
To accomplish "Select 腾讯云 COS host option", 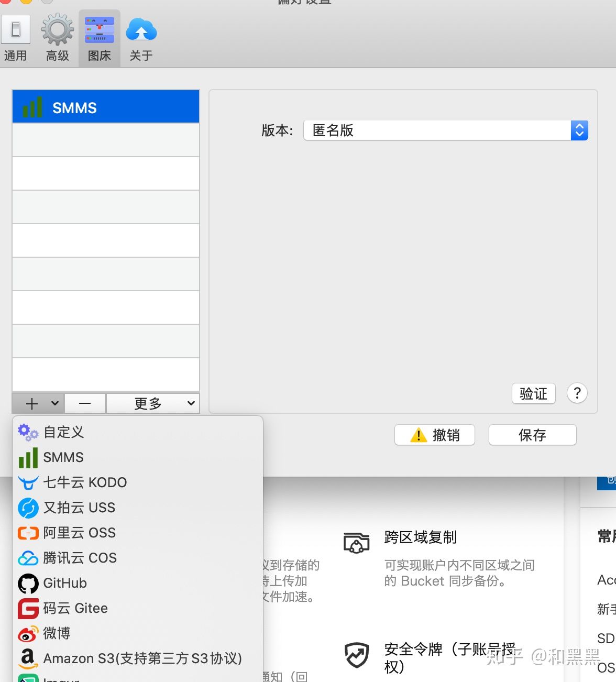I will coord(80,558).
